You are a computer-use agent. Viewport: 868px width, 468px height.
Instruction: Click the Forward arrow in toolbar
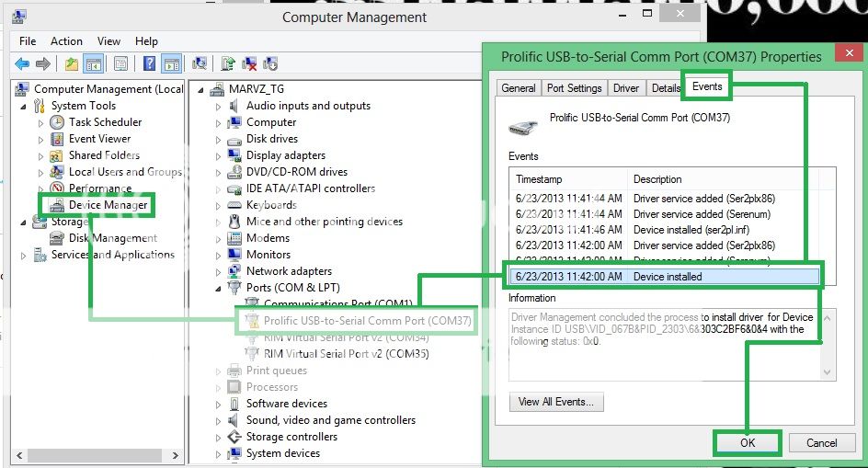[x=43, y=64]
